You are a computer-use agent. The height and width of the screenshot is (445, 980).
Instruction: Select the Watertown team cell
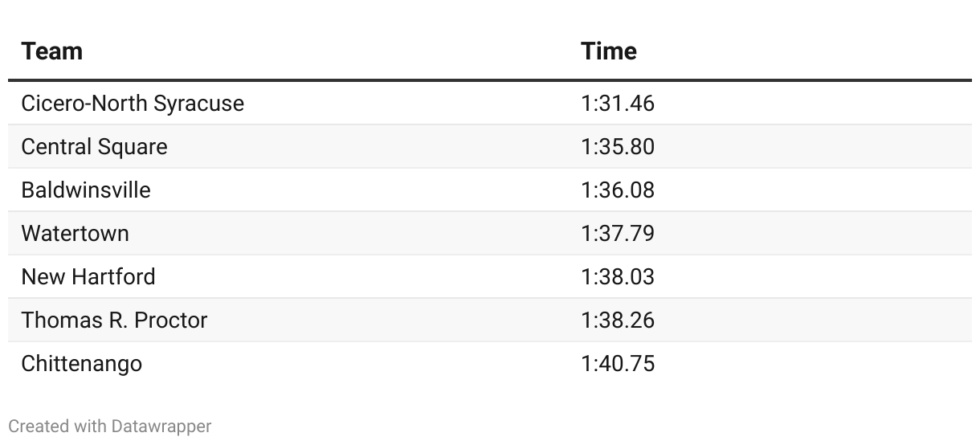[75, 234]
